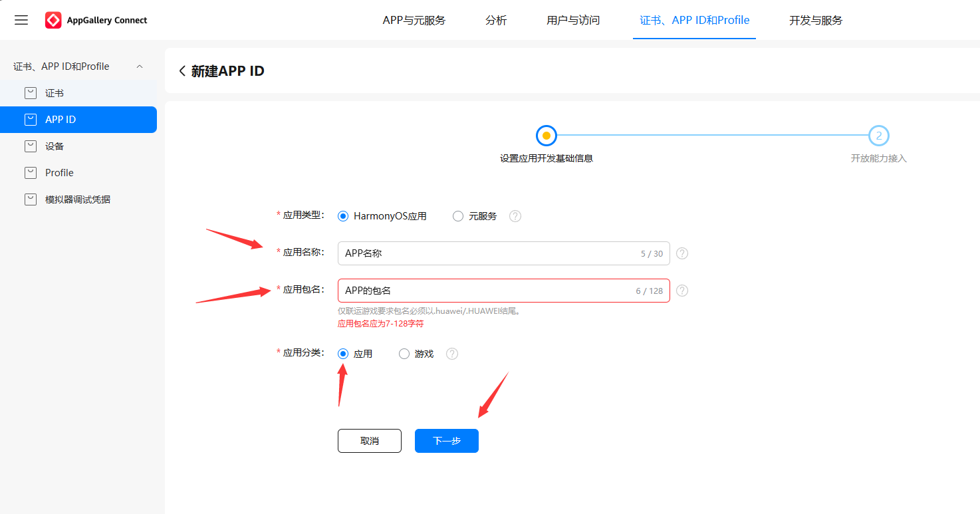Go to 模拟器调试凭据 in the sidebar

coord(78,199)
